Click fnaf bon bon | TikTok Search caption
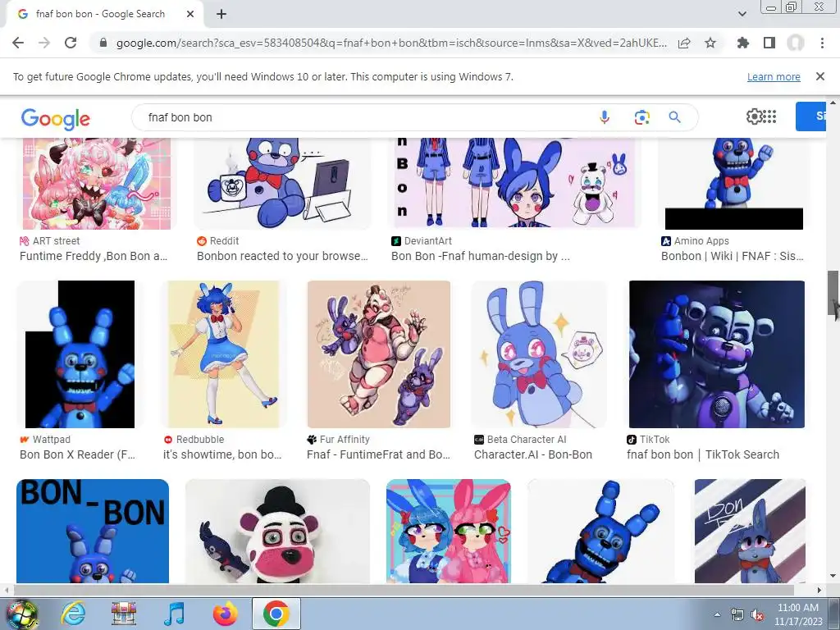This screenshot has width=840, height=630. click(x=703, y=454)
